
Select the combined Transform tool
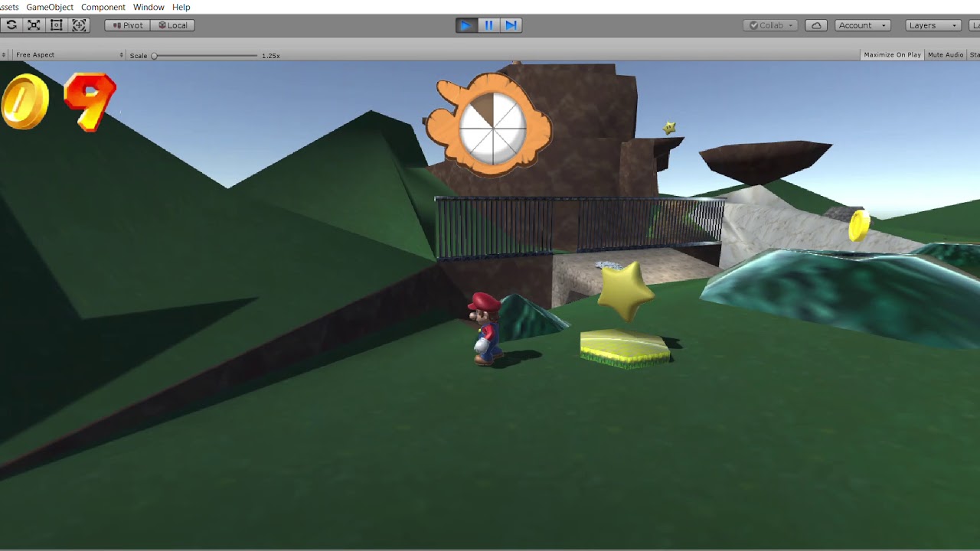[79, 25]
